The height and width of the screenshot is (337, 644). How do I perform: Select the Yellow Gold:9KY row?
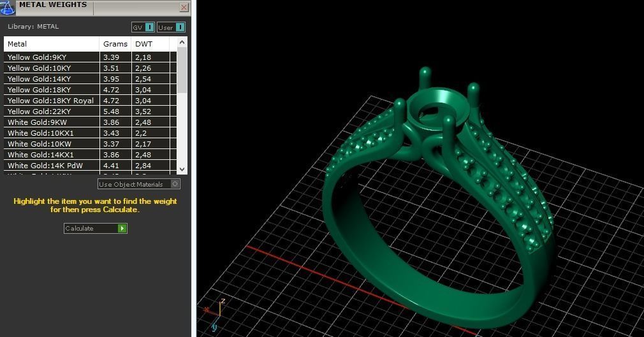pyautogui.click(x=91, y=57)
